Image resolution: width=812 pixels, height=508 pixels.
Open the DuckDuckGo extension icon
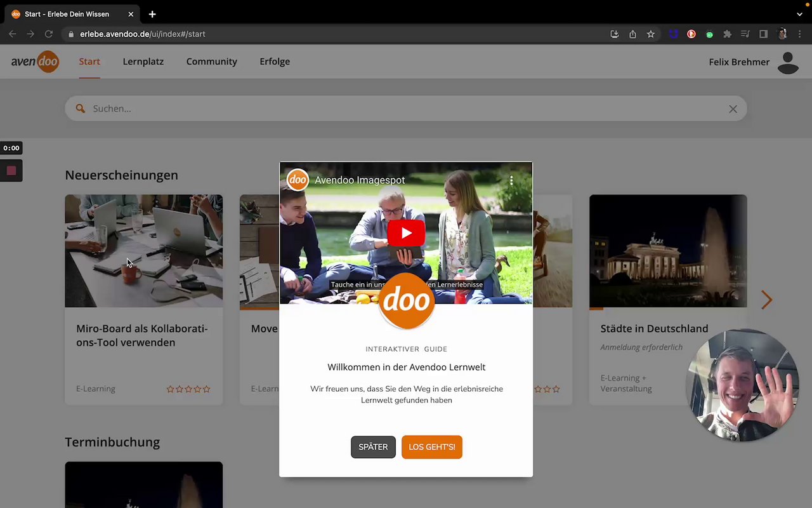coord(691,34)
